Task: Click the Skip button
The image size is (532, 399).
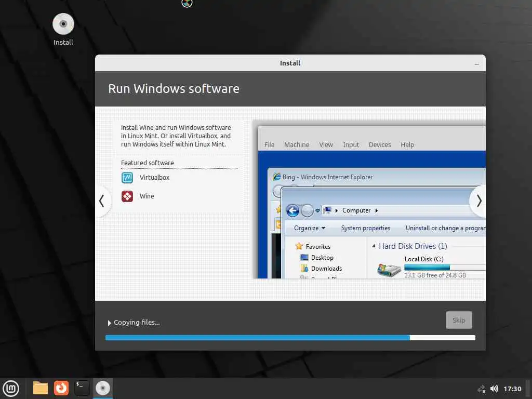Action: coord(459,320)
